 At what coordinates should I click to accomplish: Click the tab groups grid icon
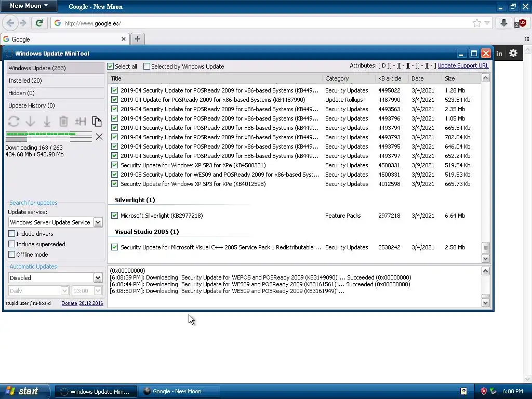[x=527, y=39]
